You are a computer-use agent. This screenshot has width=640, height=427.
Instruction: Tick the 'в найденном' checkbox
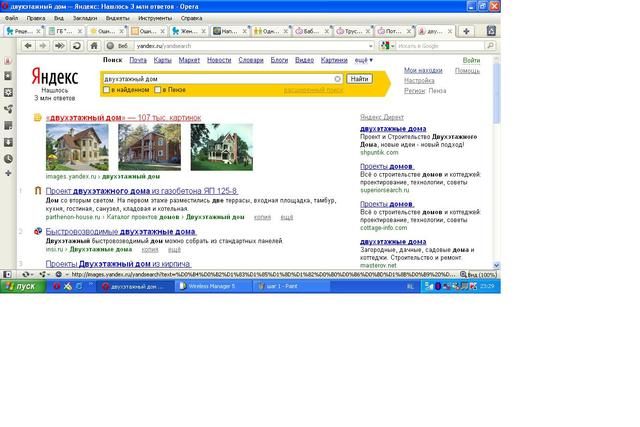point(107,90)
